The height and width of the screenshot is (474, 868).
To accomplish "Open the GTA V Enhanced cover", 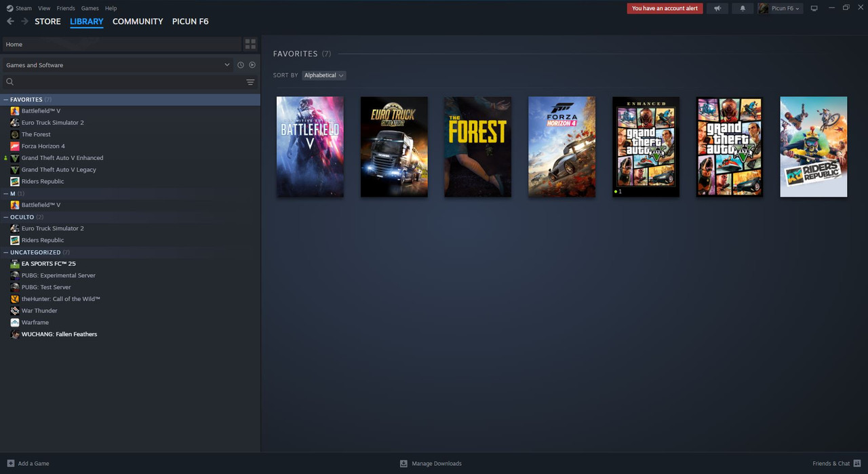I will pyautogui.click(x=646, y=146).
